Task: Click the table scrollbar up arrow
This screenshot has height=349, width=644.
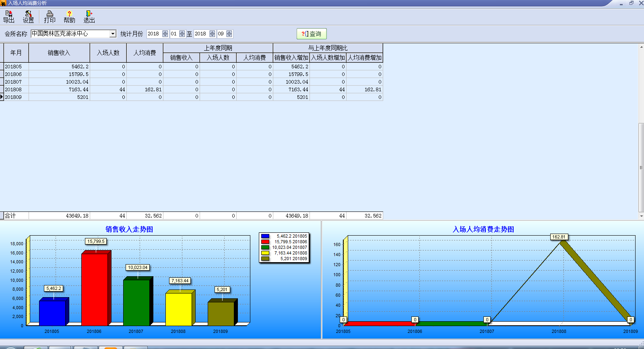Action: pos(641,47)
